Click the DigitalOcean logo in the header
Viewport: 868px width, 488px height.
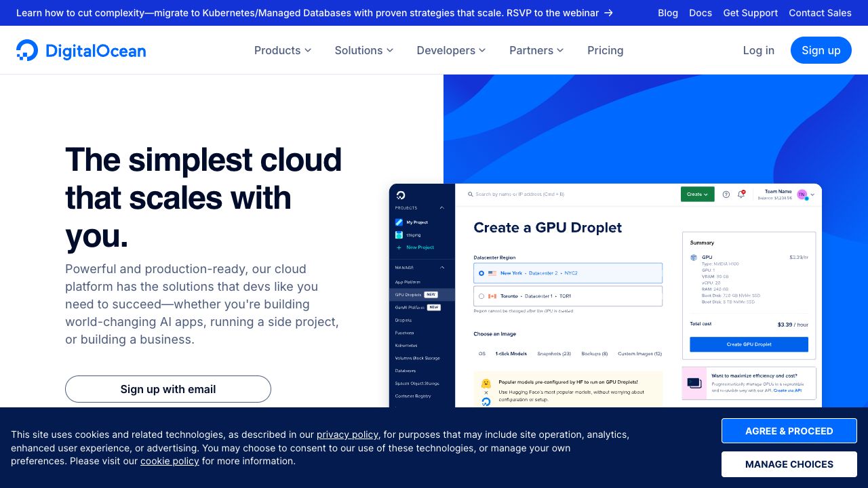81,50
